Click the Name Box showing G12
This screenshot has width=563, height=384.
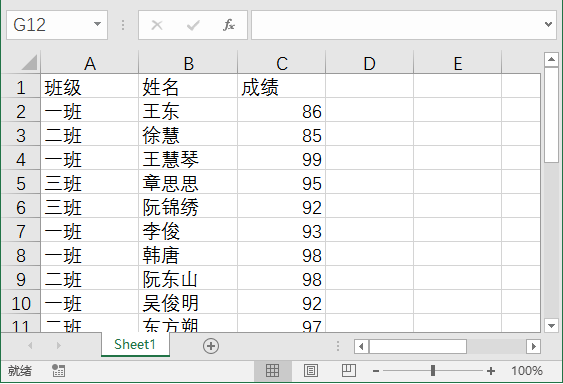point(48,25)
